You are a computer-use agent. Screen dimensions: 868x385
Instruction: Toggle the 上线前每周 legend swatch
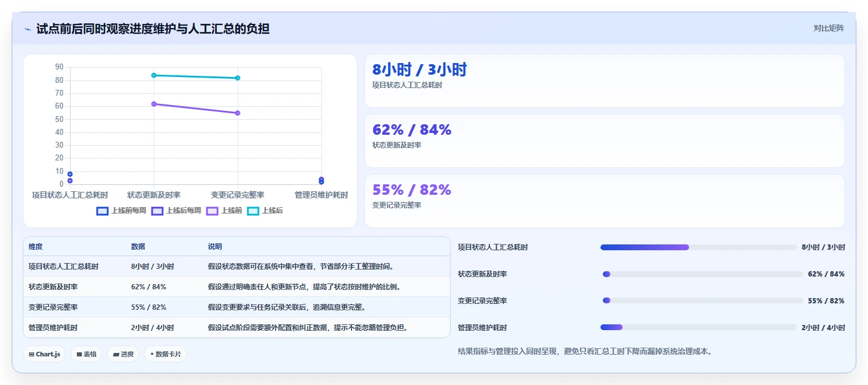103,211
